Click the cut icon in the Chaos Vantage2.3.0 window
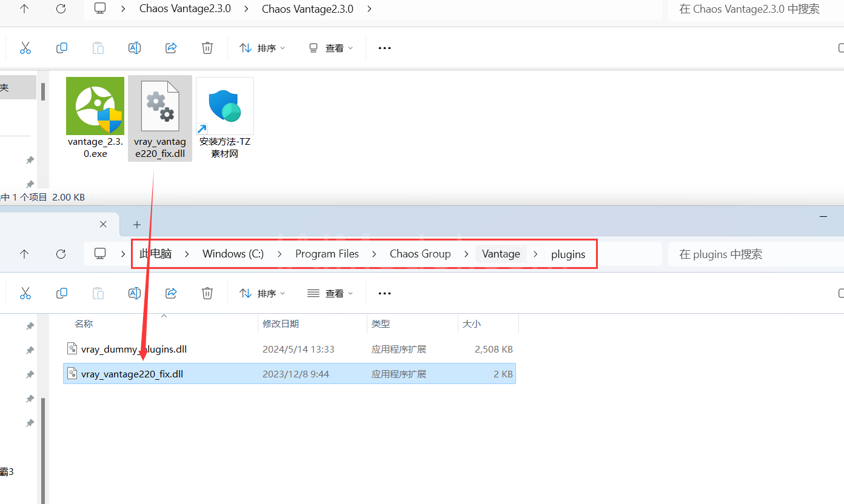Image resolution: width=844 pixels, height=504 pixels. 25,48
